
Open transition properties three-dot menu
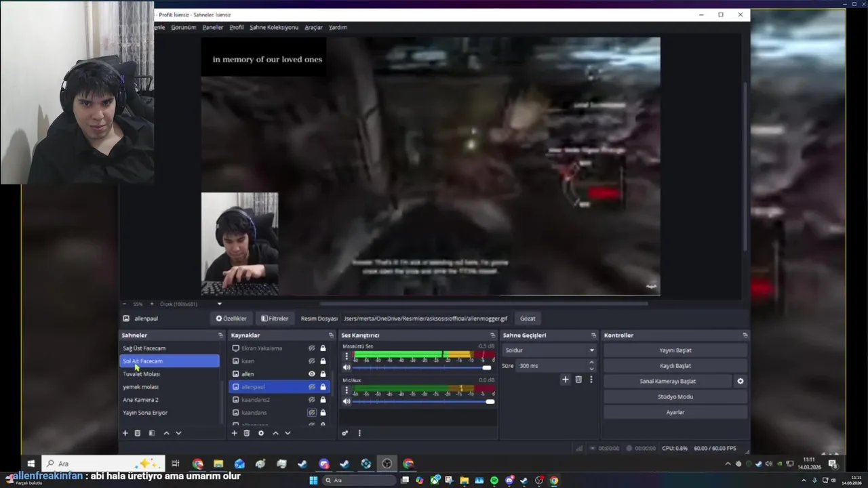pos(591,380)
